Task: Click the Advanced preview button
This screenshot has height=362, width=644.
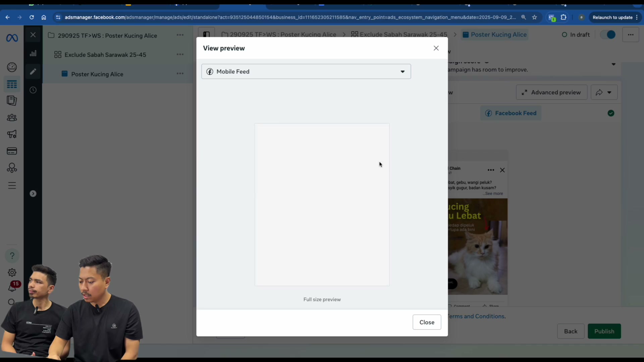Action: [x=552, y=92]
